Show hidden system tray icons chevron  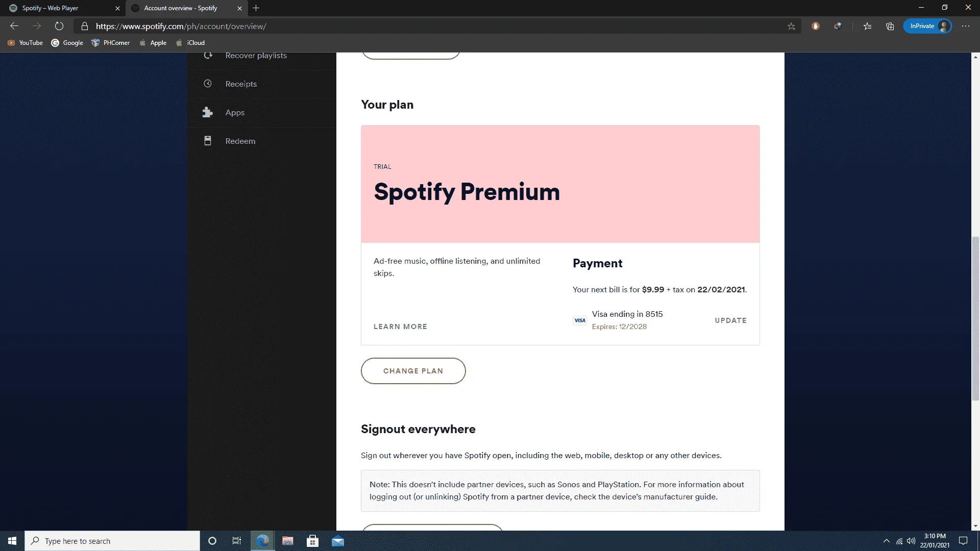tap(886, 541)
